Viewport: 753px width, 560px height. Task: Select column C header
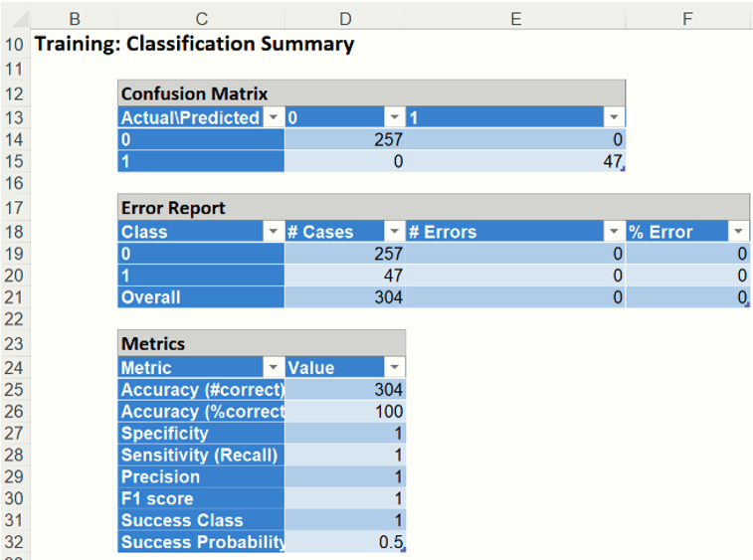pyautogui.click(x=201, y=18)
